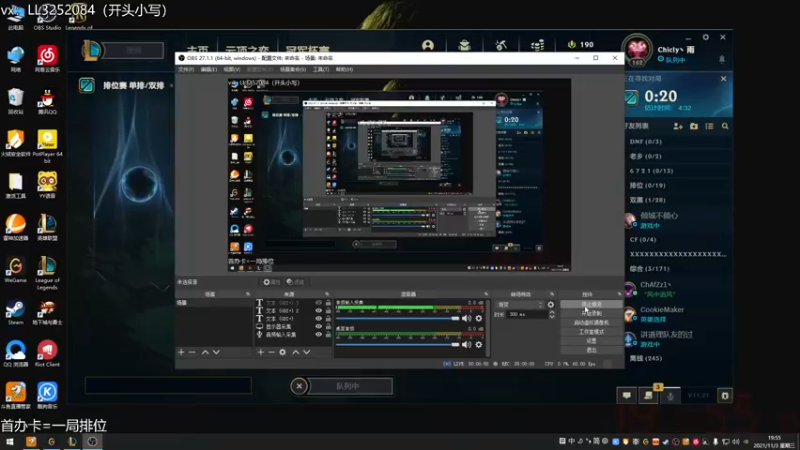Click the add friend icon in friends list

pyautogui.click(x=678, y=126)
